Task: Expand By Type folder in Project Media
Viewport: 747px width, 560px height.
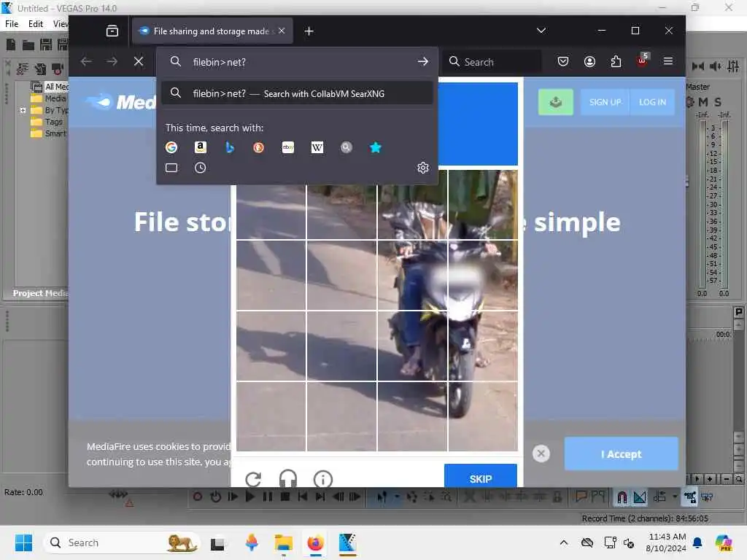Action: (x=23, y=111)
